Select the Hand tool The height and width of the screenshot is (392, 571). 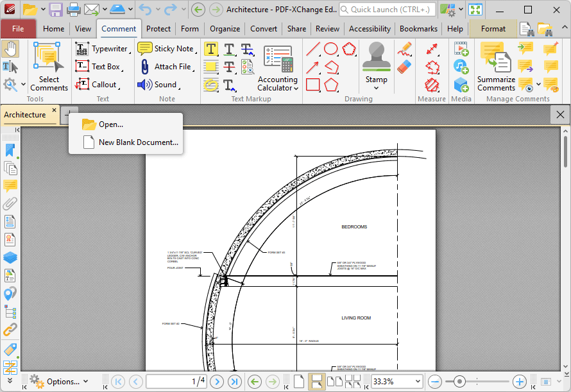point(10,49)
